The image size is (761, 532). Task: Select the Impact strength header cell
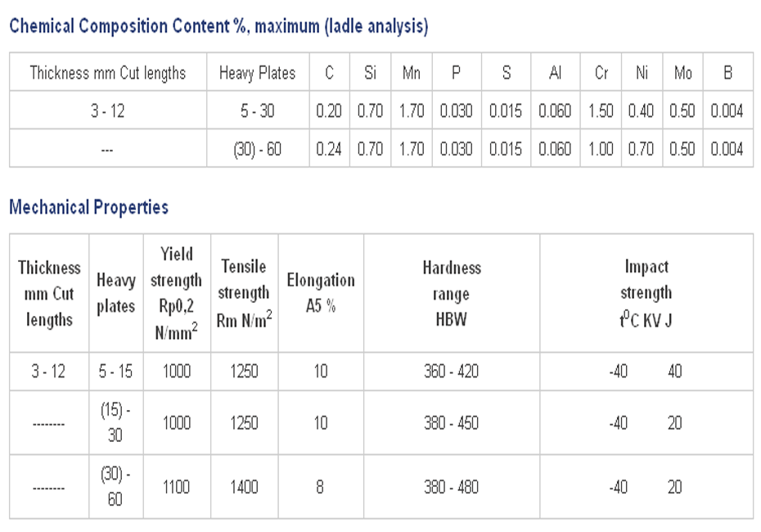click(x=646, y=293)
